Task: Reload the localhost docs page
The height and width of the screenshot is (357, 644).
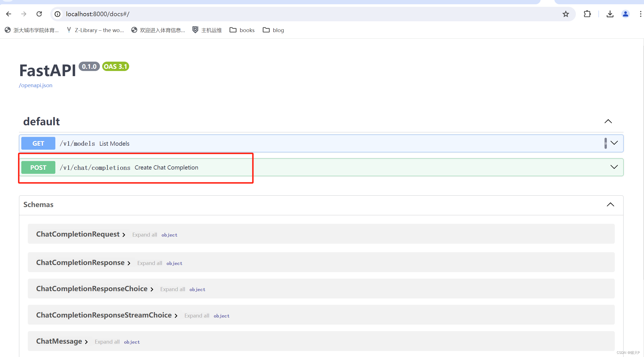Action: click(39, 14)
